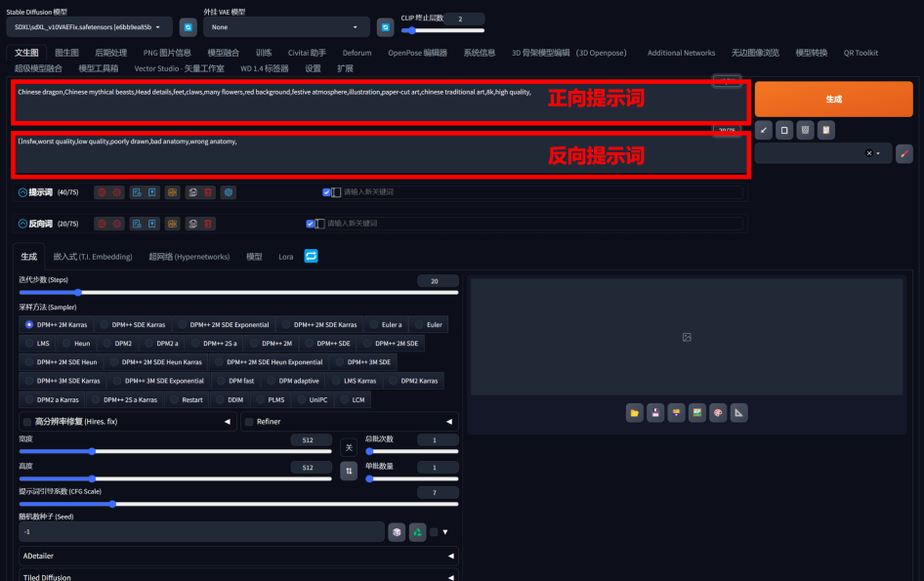Collapse the 反向词 panel chevron
The height and width of the screenshot is (581, 924).
point(22,224)
